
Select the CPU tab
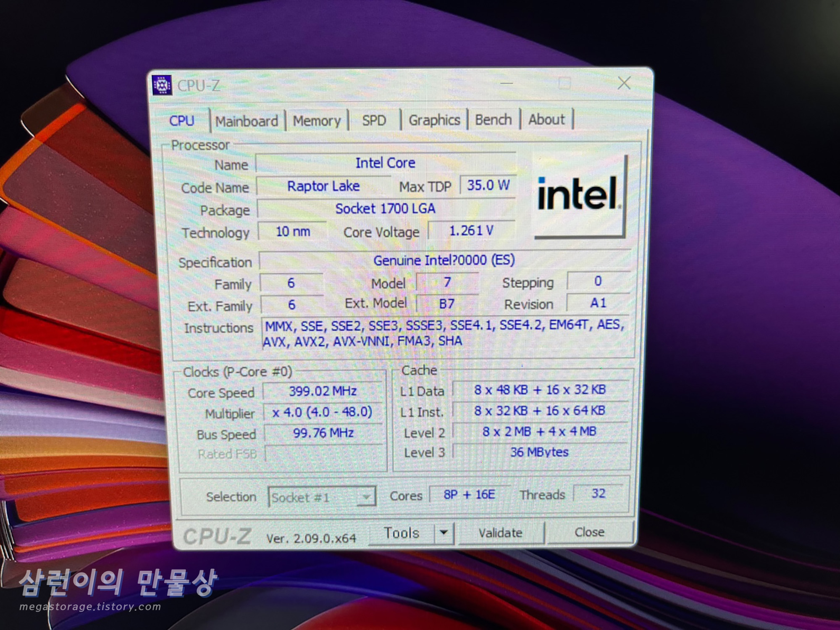coord(182,121)
